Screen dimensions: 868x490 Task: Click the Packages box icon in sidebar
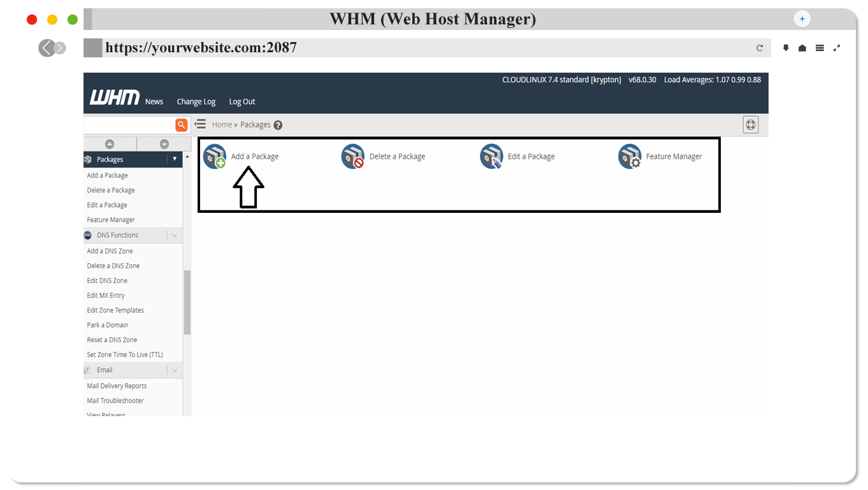tap(88, 159)
